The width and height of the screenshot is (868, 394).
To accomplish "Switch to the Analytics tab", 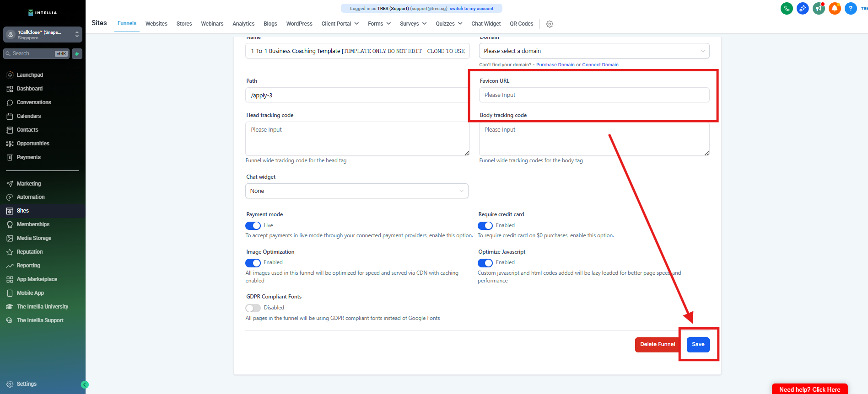I will (x=243, y=24).
